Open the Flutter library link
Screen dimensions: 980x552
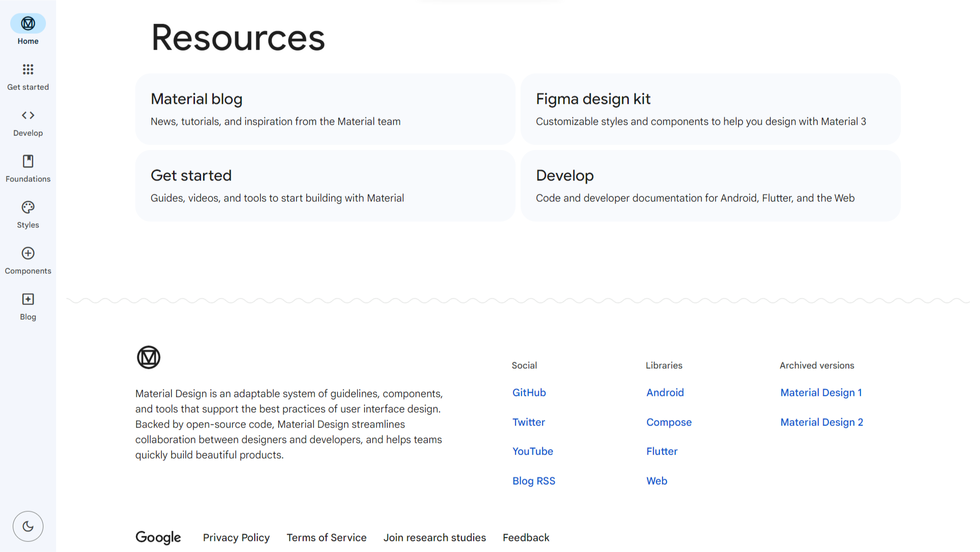click(662, 451)
